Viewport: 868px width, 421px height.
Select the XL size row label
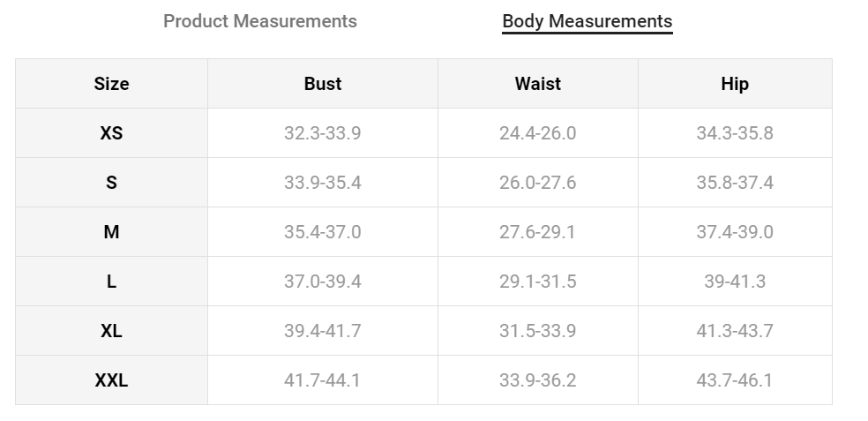click(111, 331)
